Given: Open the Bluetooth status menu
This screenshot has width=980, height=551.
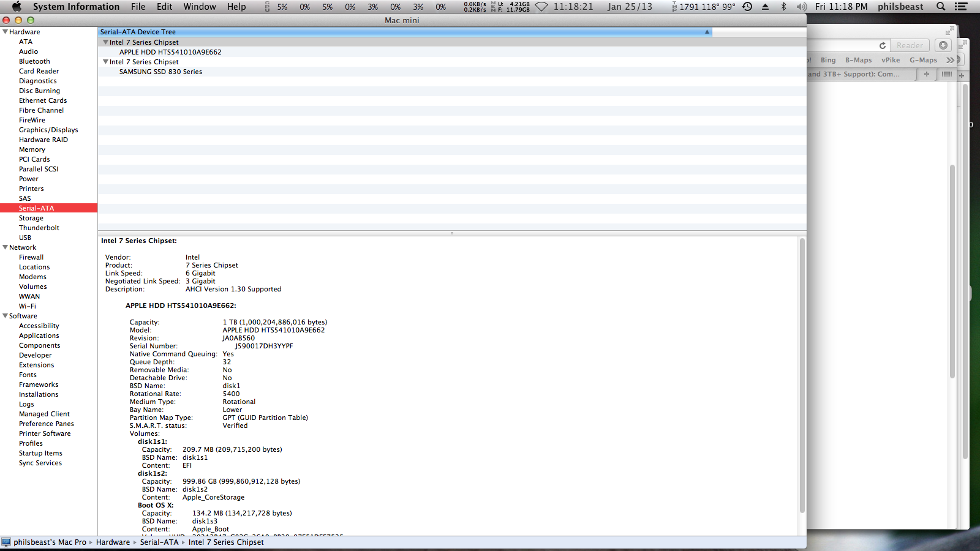Looking at the screenshot, I should (783, 7).
